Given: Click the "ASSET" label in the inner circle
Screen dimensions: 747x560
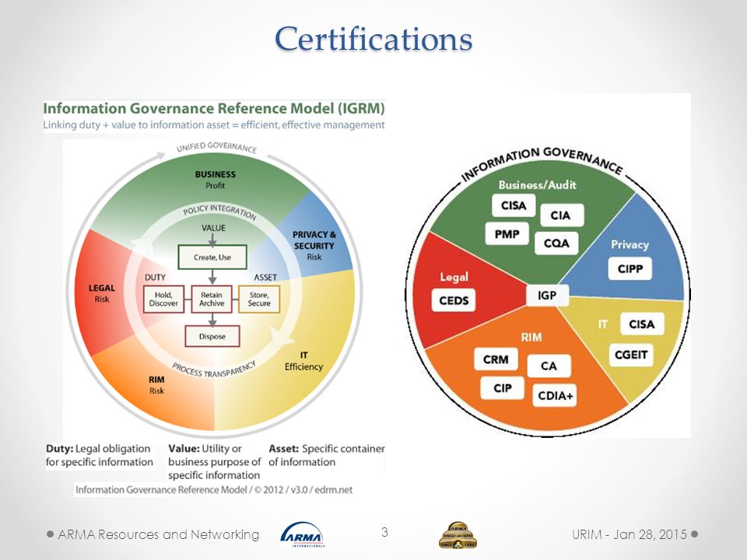Looking at the screenshot, I should tap(265, 277).
